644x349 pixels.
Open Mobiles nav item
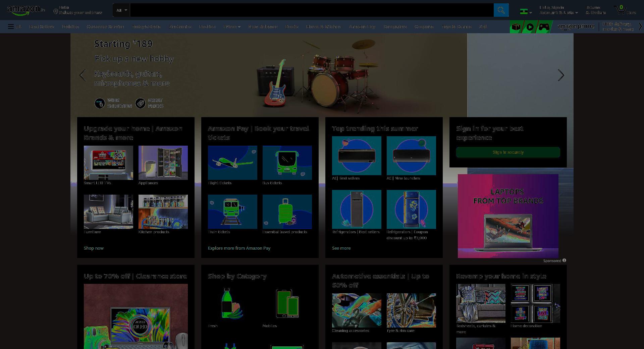tap(70, 27)
